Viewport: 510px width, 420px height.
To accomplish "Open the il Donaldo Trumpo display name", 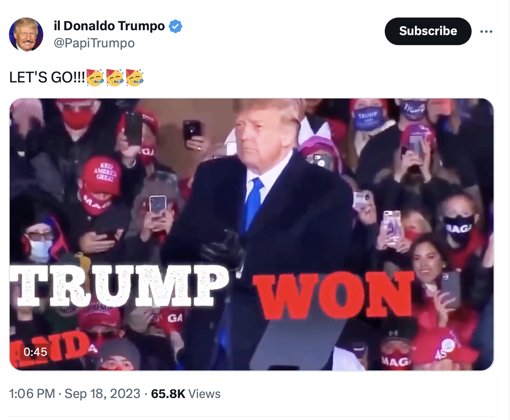I will pyautogui.click(x=109, y=26).
